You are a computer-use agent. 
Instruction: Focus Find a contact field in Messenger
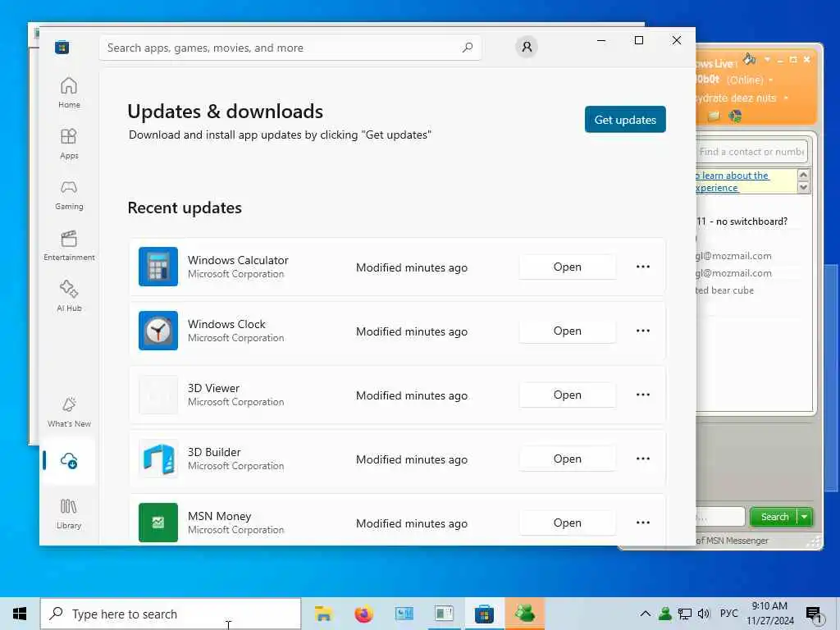751,152
